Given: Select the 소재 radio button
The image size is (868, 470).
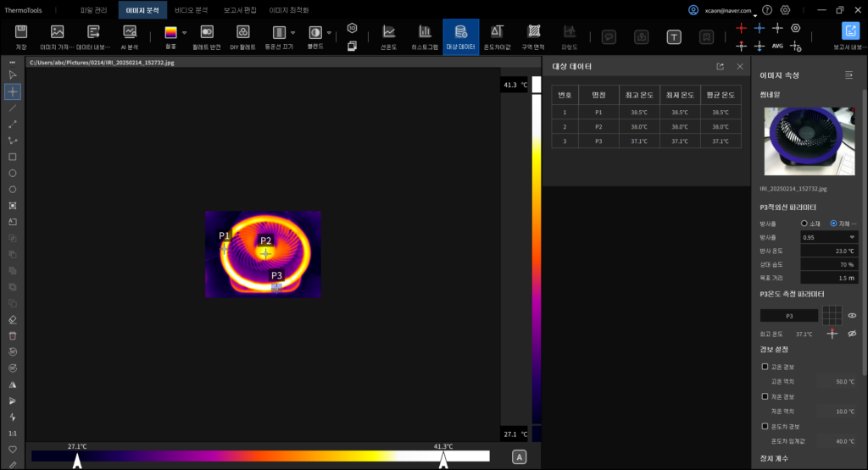Looking at the screenshot, I should [804, 223].
